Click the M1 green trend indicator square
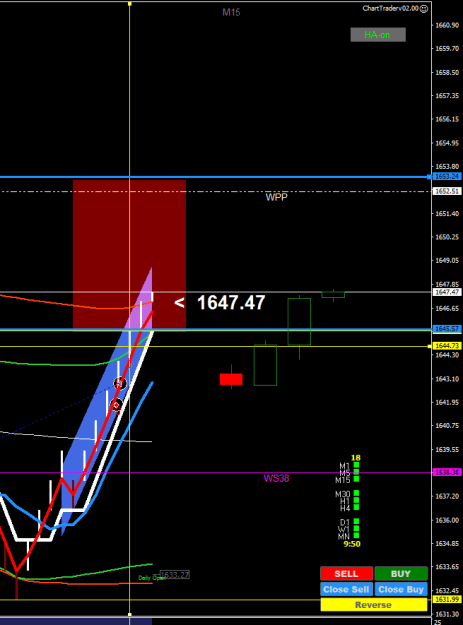The width and height of the screenshot is (463, 625). point(356,465)
